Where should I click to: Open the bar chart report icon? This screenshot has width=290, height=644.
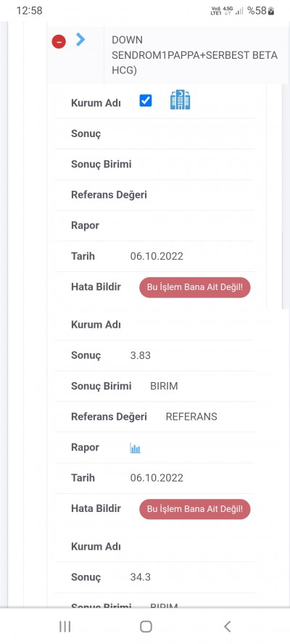135,448
